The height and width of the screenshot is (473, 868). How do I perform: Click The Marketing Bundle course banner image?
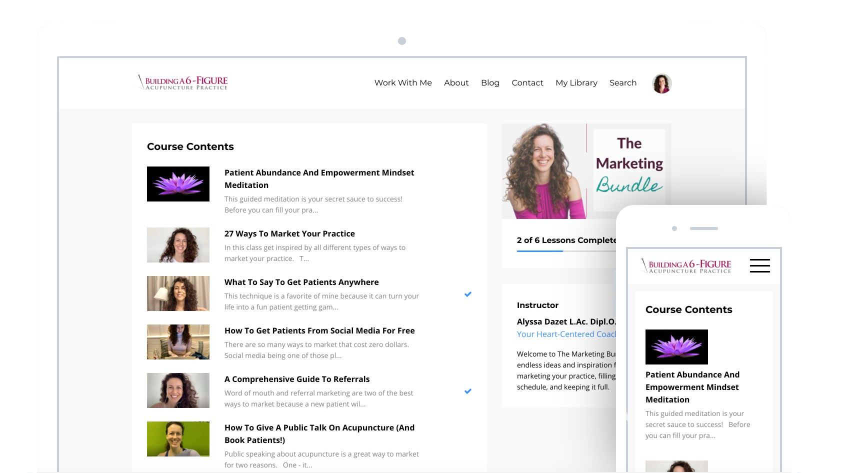[x=586, y=171]
